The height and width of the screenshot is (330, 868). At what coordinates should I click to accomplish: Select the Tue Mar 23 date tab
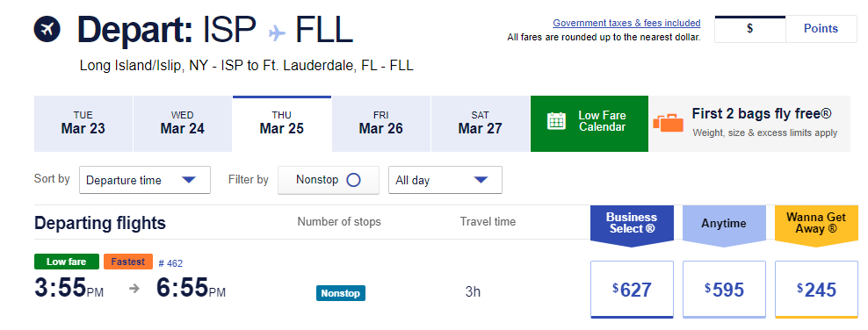coord(83,123)
